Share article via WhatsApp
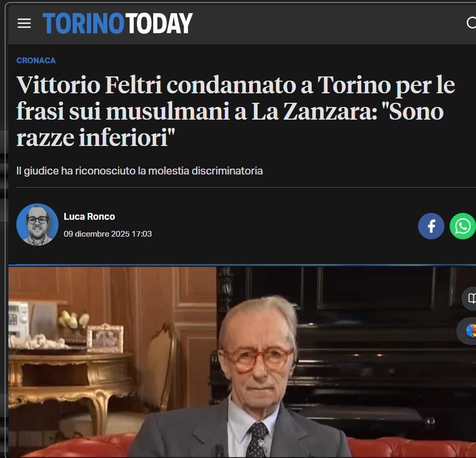476x458 pixels. pos(463,226)
